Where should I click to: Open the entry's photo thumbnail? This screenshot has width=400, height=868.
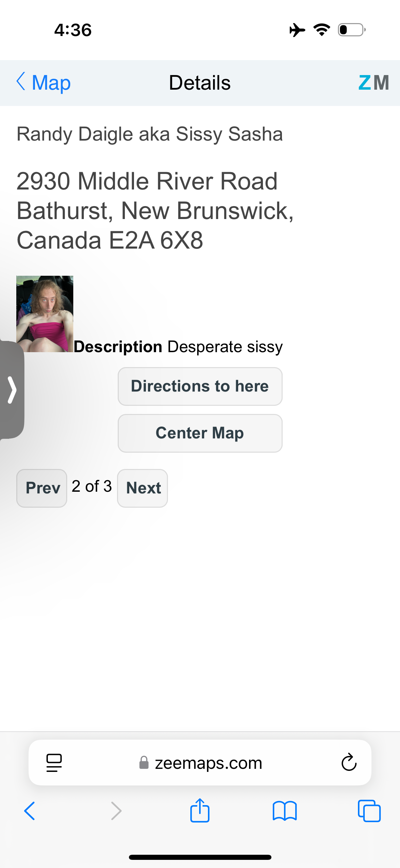coord(45,314)
